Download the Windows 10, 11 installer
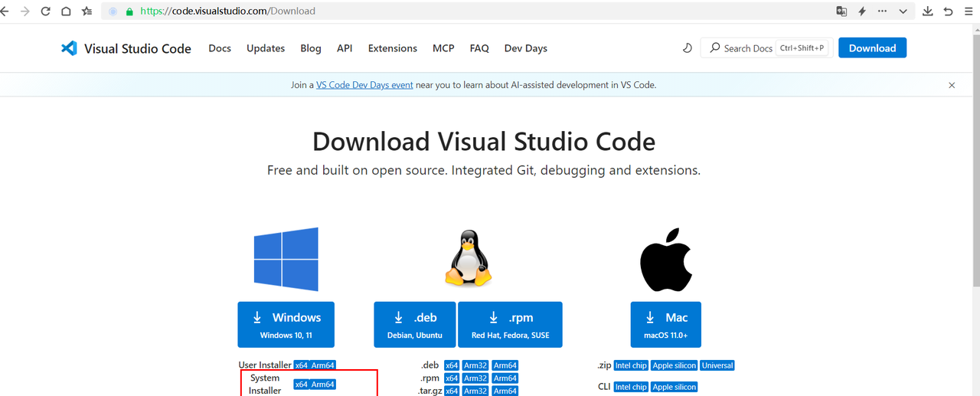 tap(286, 324)
